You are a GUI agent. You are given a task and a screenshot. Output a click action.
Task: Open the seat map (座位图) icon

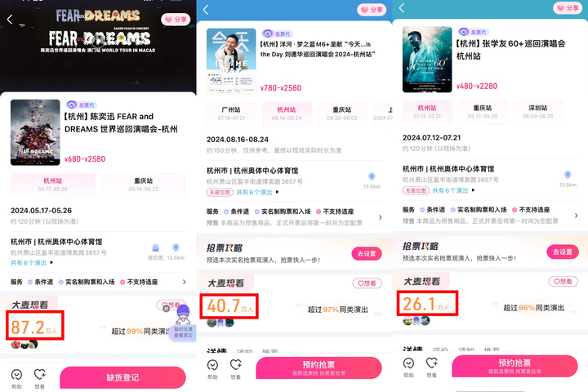[x=156, y=251]
